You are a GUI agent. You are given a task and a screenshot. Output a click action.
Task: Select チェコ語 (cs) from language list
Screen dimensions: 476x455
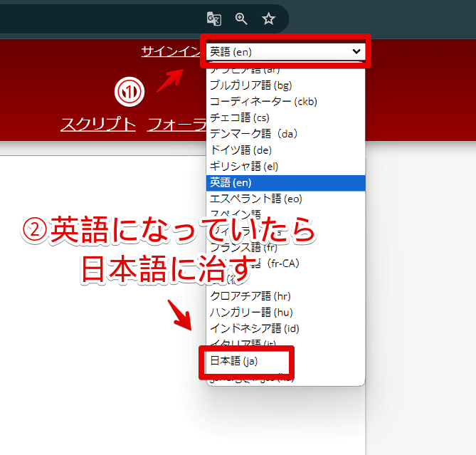pyautogui.click(x=285, y=118)
